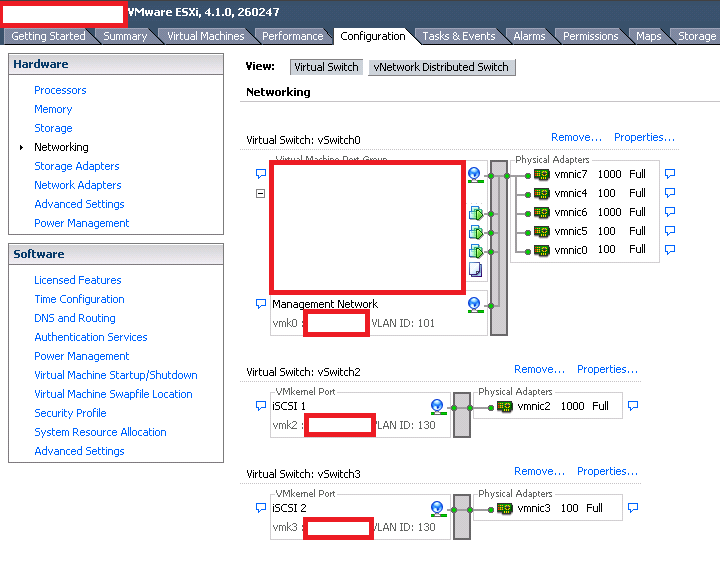
Task: Click Remove for vSwitch0
Action: (x=576, y=137)
